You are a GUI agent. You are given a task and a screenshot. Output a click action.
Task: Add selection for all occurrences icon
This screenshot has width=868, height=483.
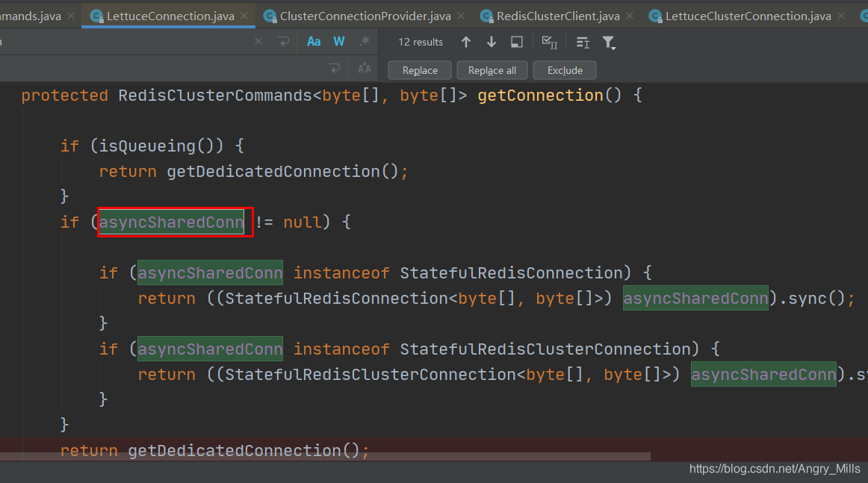point(550,43)
